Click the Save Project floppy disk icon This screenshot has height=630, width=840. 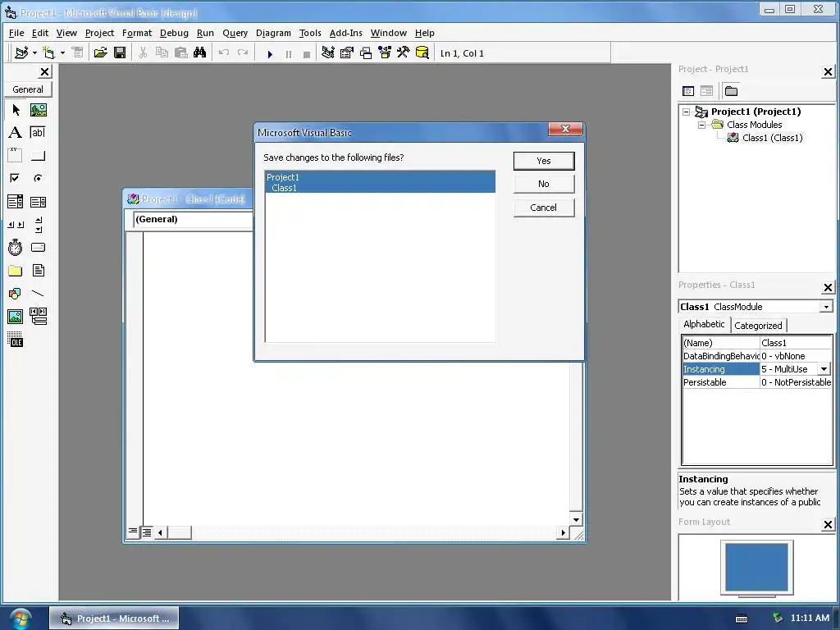click(x=120, y=52)
